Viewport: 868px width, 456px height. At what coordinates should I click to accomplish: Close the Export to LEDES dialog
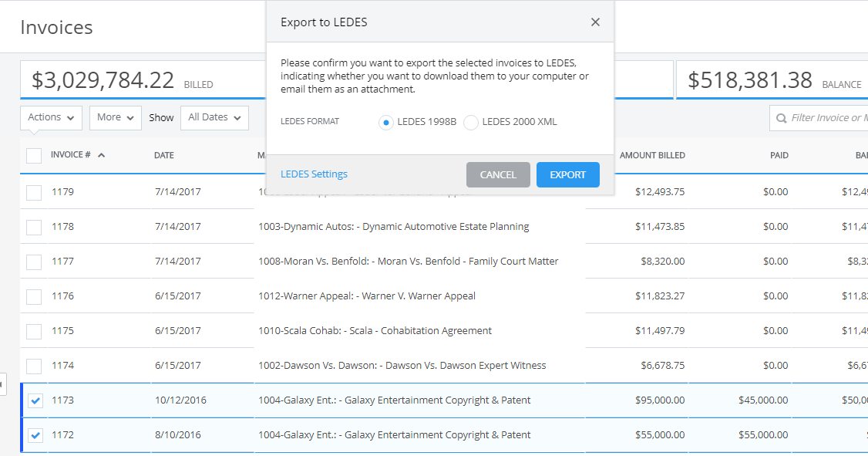pyautogui.click(x=595, y=22)
